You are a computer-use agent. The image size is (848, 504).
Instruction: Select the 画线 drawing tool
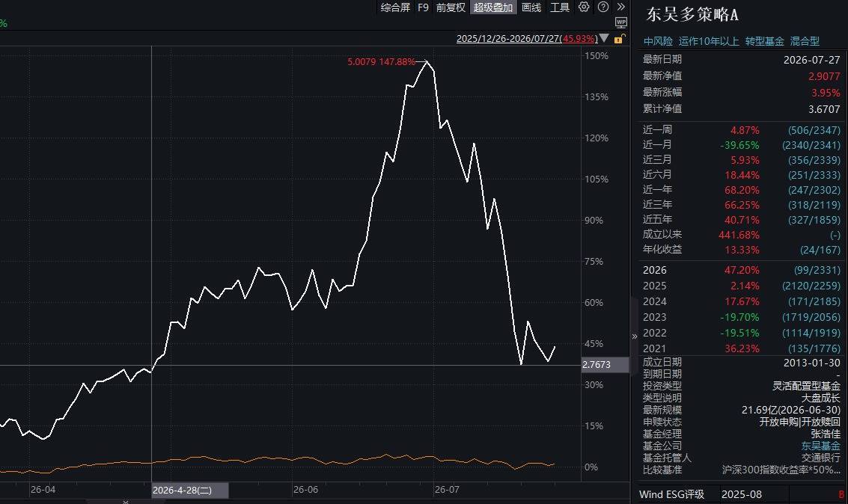click(x=531, y=7)
